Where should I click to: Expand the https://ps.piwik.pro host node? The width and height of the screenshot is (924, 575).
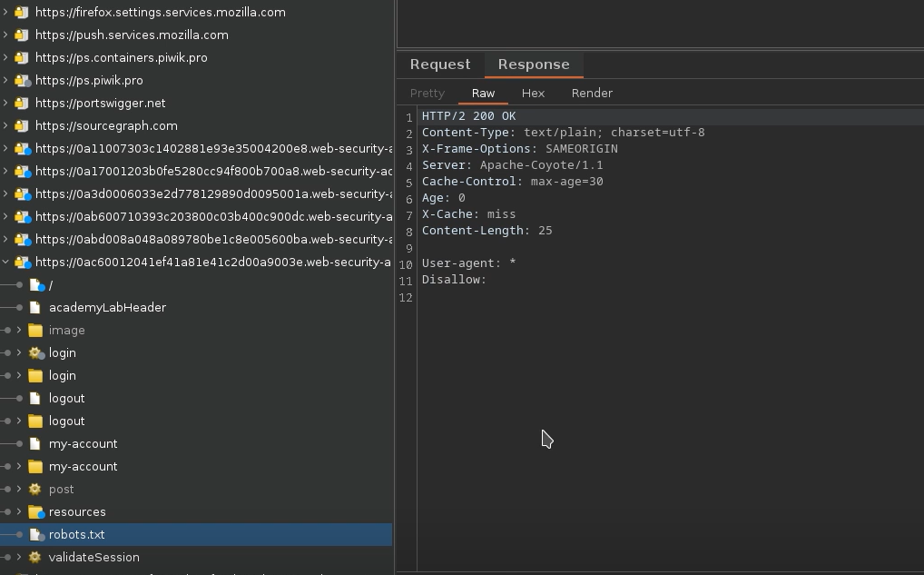[x=5, y=80]
